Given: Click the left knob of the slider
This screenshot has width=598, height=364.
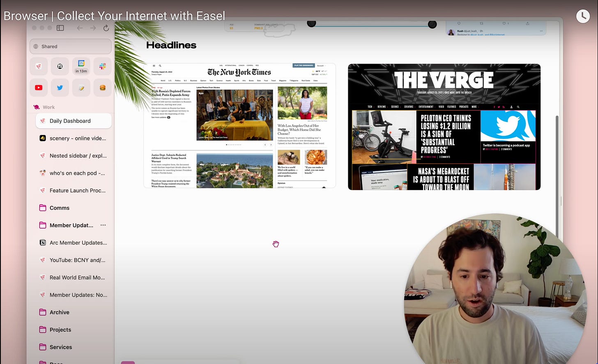Looking at the screenshot, I should tap(312, 24).
